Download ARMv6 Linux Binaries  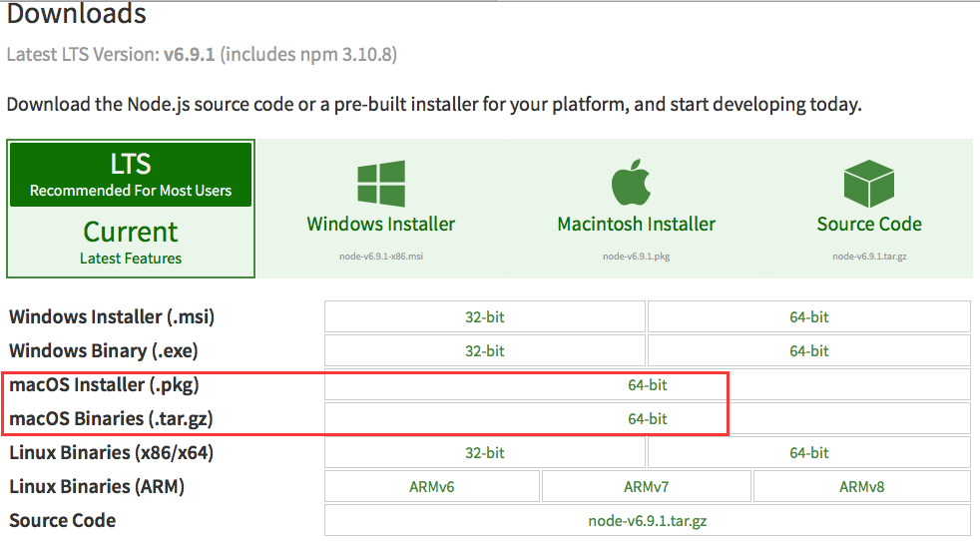432,486
